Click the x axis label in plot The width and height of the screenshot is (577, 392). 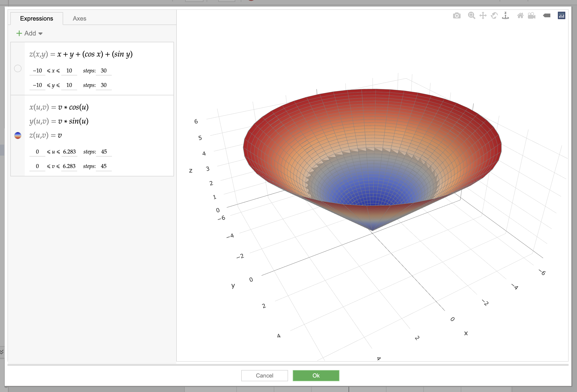(x=466, y=333)
